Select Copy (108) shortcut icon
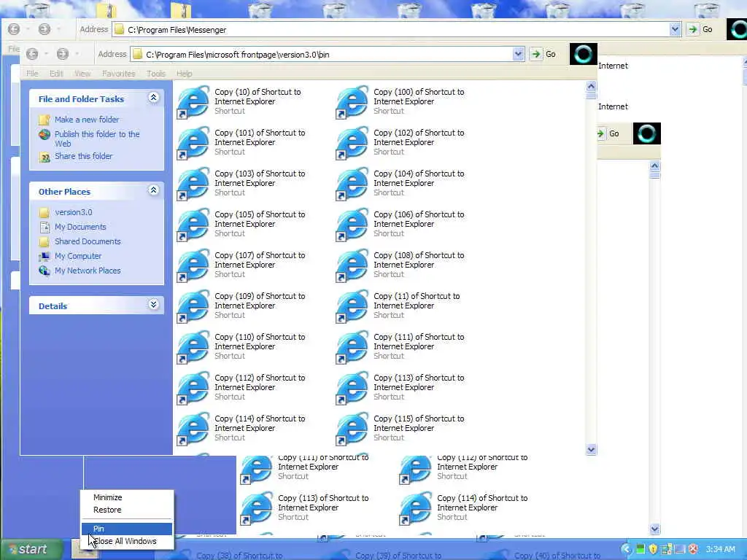The width and height of the screenshot is (747, 560). [352, 265]
